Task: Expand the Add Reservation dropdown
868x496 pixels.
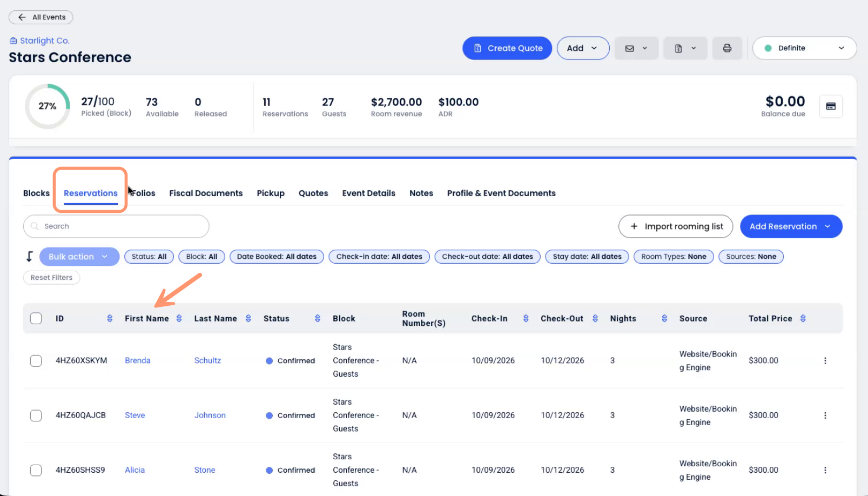Action: coord(827,226)
